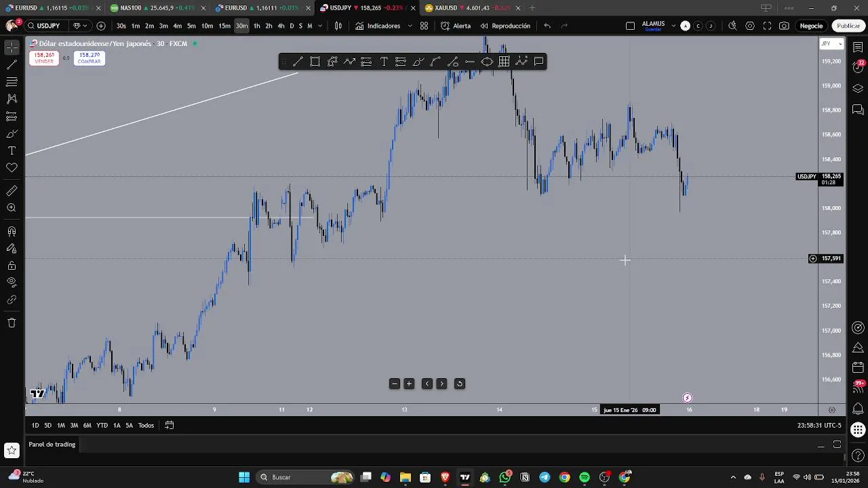Open Windows Start menu
Image resolution: width=868 pixels, height=488 pixels.
tap(244, 477)
